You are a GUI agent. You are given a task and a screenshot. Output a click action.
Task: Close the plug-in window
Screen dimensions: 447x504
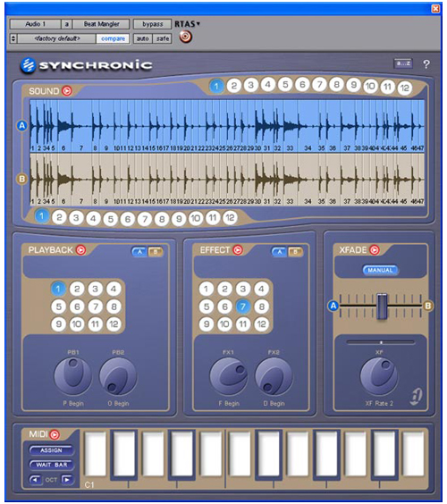point(435,9)
